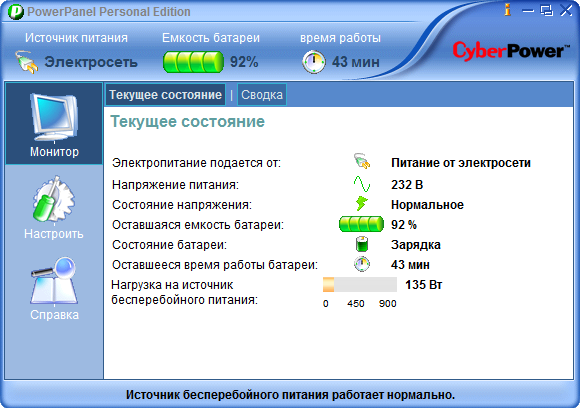The width and height of the screenshot is (580, 408).
Task: Open the Настроить settings section
Action: tap(54, 207)
